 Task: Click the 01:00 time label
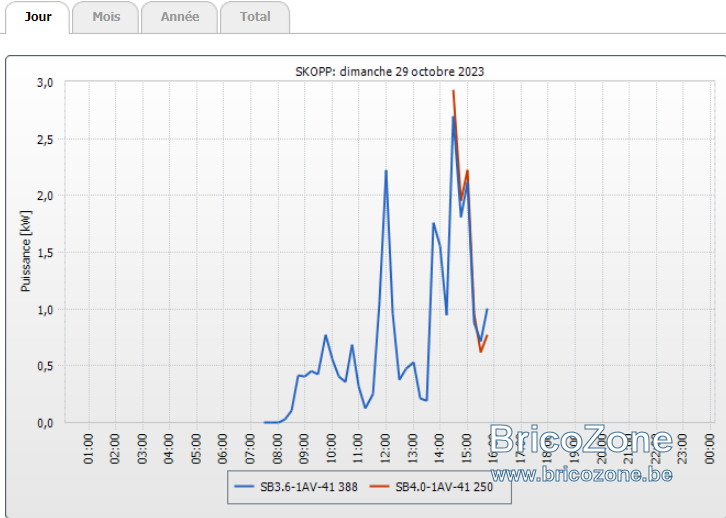tap(88, 449)
